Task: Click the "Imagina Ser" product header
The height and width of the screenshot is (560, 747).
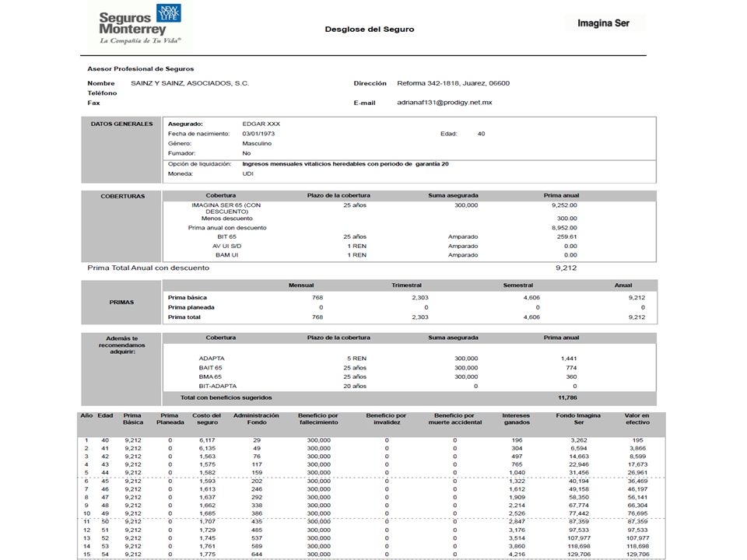Action: [603, 23]
